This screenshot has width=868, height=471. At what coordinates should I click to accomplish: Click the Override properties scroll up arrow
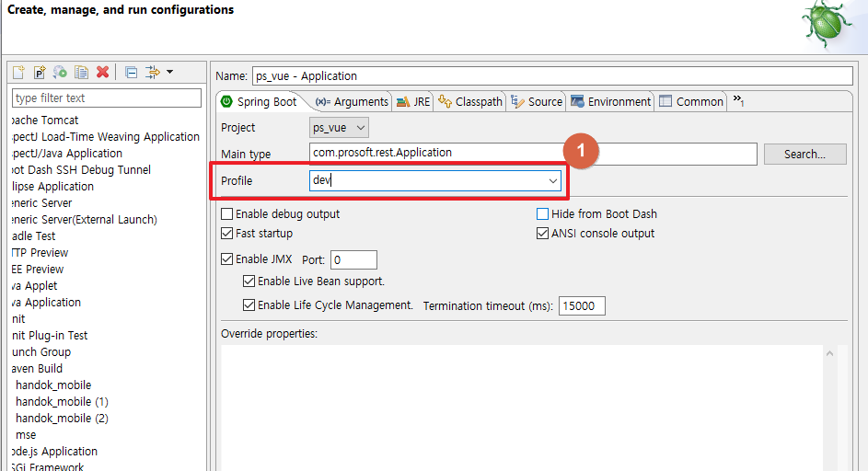(829, 353)
